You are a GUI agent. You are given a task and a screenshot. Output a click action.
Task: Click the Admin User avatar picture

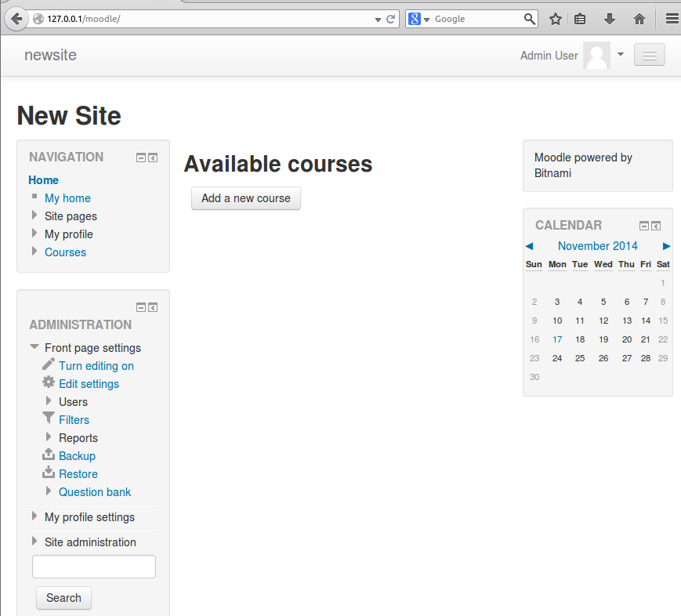coord(596,55)
